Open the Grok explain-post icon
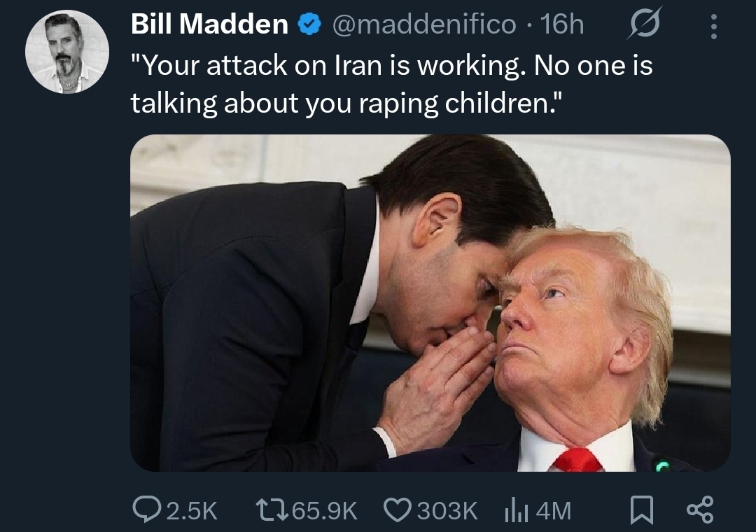This screenshot has height=532, width=756. click(644, 23)
